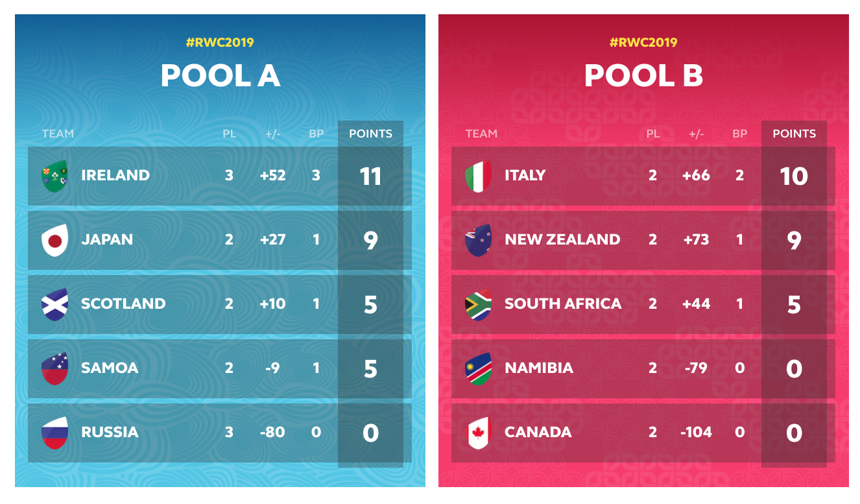The width and height of the screenshot is (860, 504).
Task: Click the New Zealand flag icon
Action: 478,240
